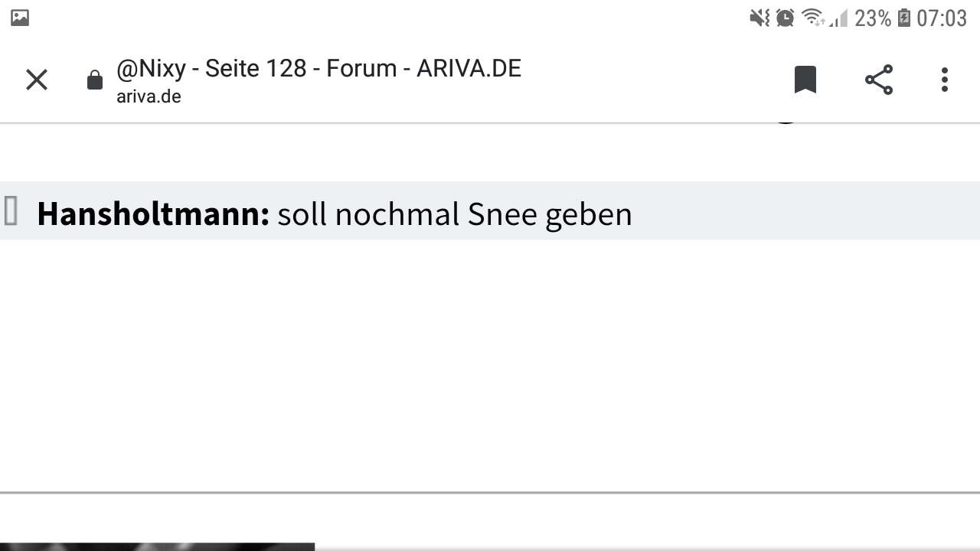Tap the alarm clock status icon

(786, 18)
